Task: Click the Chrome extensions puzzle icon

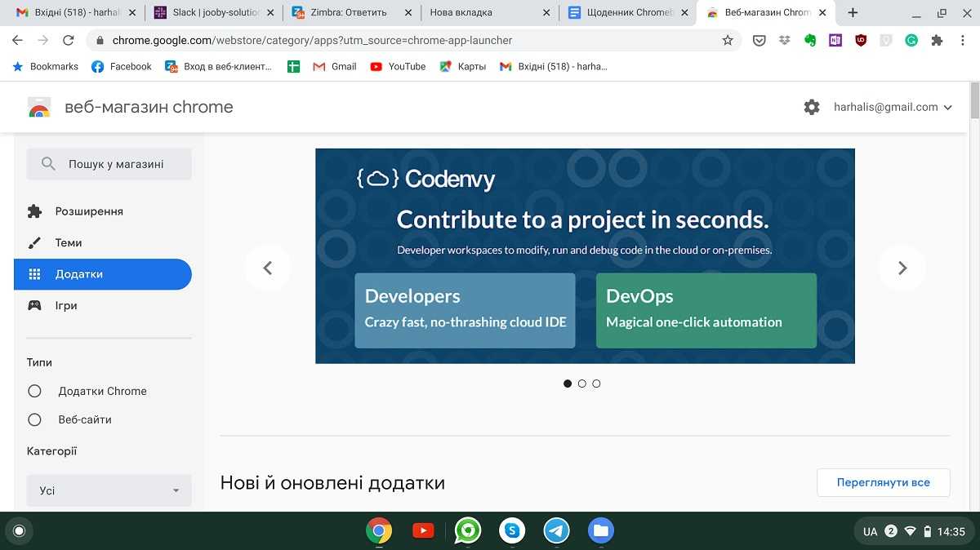Action: (937, 40)
